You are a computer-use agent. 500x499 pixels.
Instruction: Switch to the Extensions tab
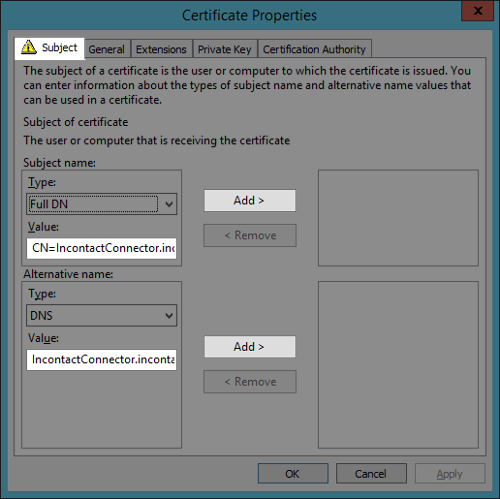(161, 49)
